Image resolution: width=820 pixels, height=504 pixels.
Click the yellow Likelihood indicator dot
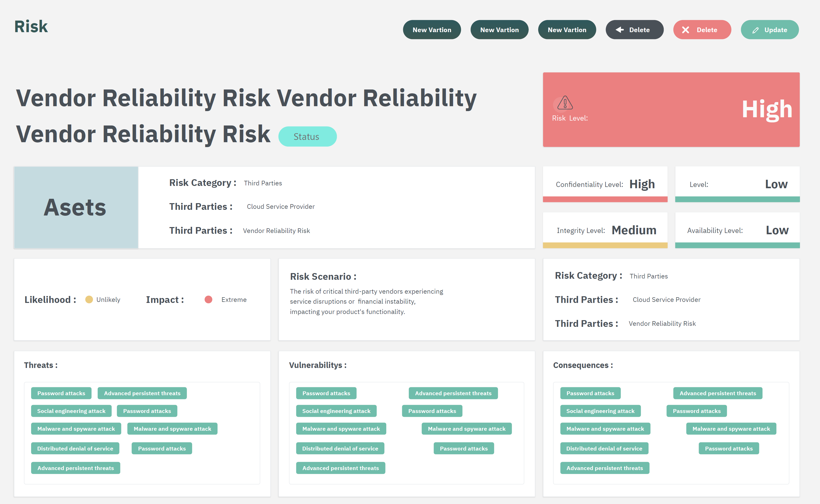pos(89,299)
